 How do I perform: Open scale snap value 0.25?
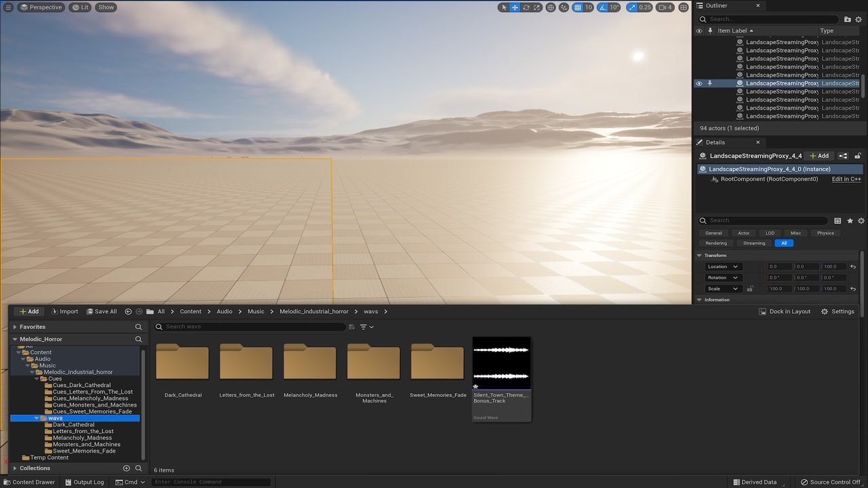pos(645,7)
